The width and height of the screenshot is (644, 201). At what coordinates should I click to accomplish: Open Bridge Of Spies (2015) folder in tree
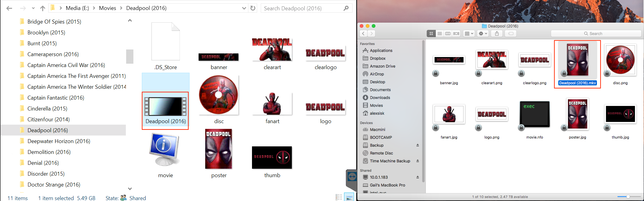click(x=54, y=21)
